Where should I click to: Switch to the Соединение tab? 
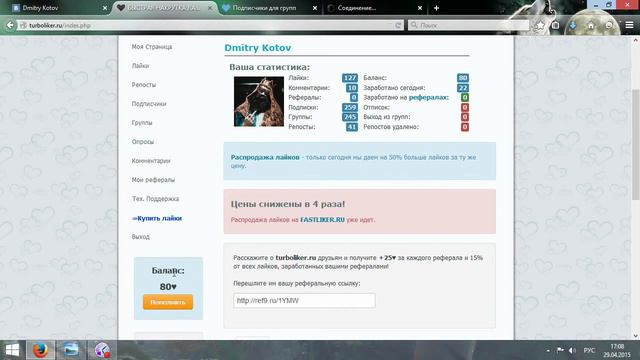(375, 8)
